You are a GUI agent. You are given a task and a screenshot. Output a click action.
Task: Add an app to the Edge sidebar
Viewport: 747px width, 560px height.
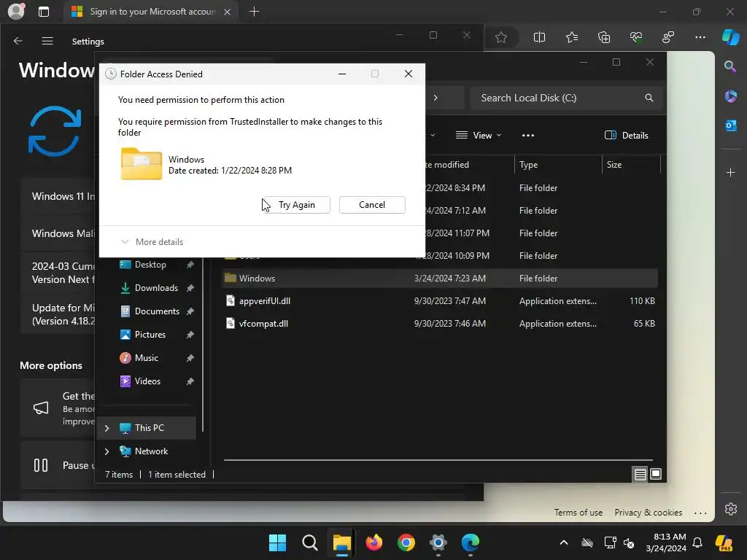pos(730,172)
